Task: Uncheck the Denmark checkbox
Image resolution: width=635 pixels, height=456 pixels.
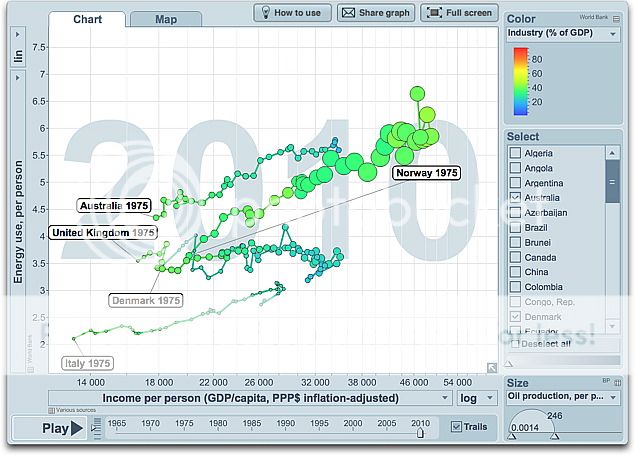Action: [x=515, y=316]
